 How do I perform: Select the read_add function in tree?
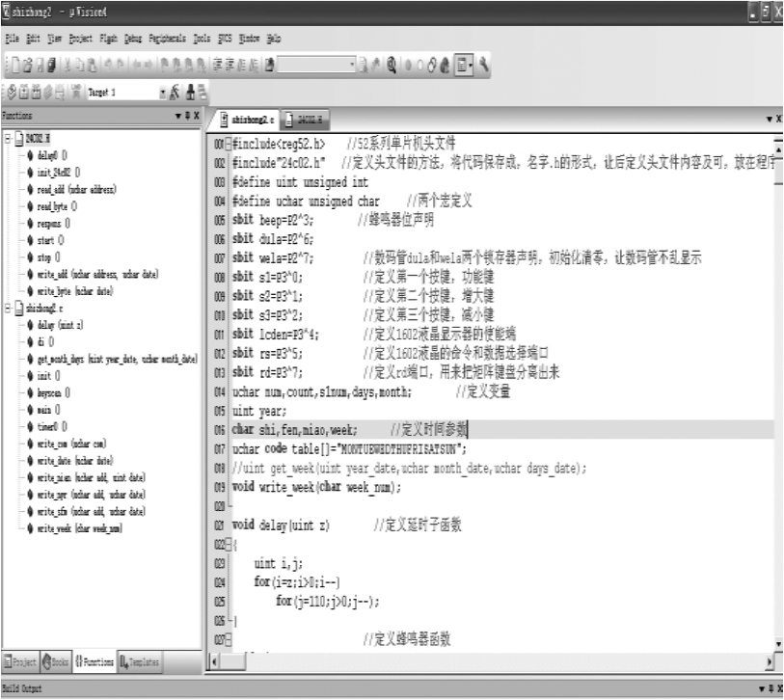point(76,190)
